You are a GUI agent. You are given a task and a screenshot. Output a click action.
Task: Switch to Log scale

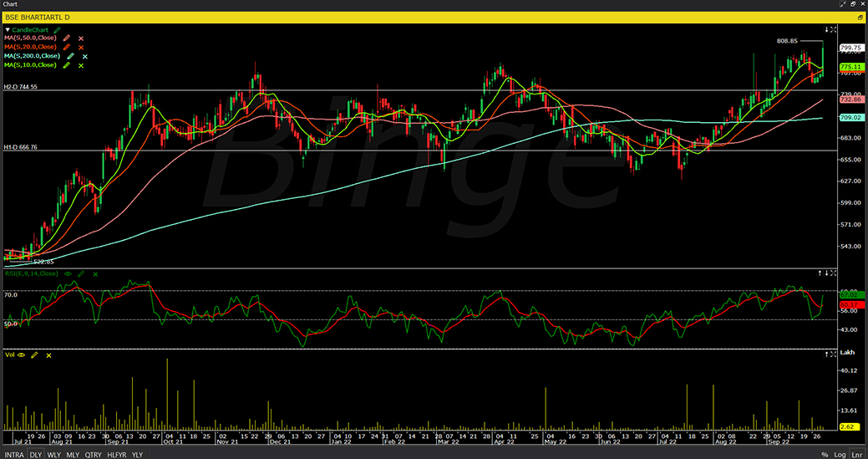[839, 455]
